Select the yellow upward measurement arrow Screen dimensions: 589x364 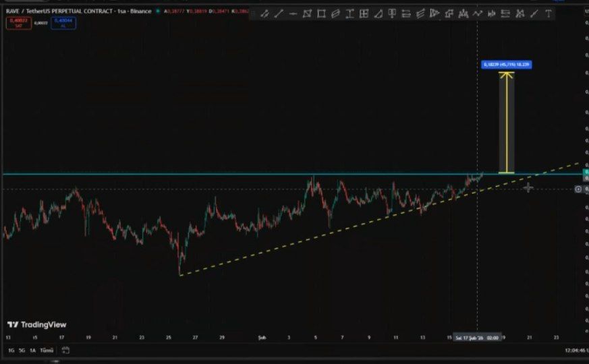pyautogui.click(x=507, y=123)
